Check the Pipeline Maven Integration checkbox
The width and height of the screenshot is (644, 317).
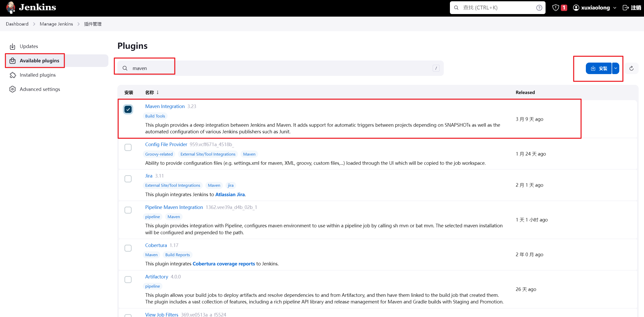(128, 210)
